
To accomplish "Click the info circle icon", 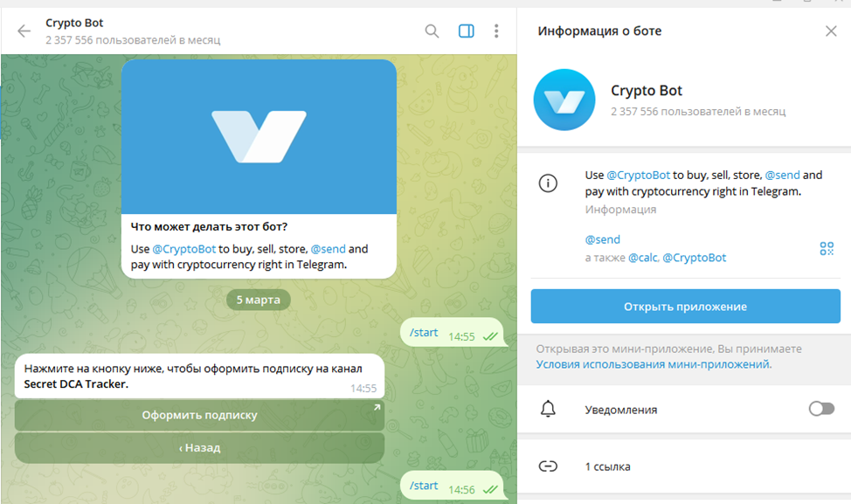I will click(548, 183).
